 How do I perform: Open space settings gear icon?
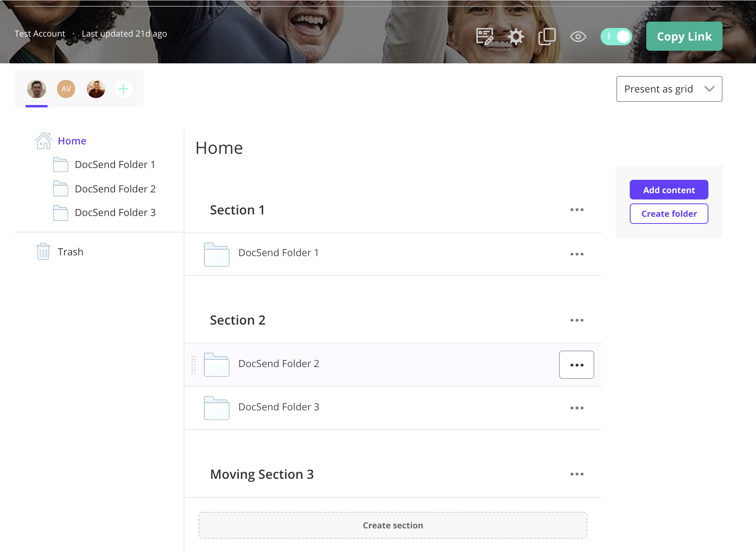point(516,37)
